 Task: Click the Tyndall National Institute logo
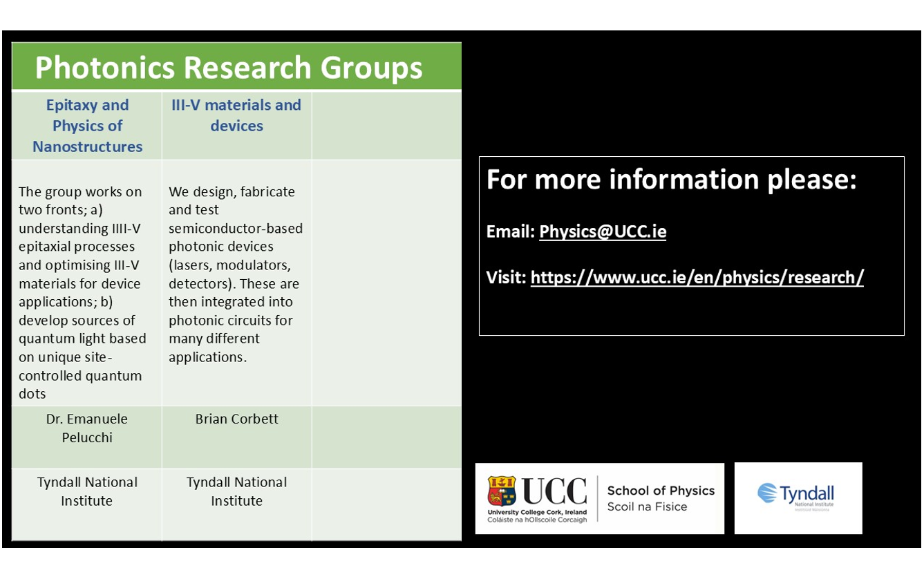click(798, 497)
